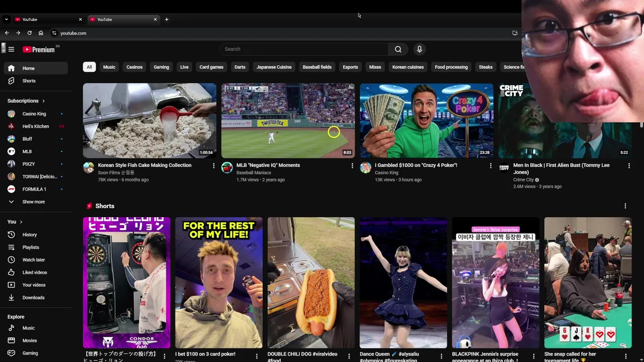Screen dimensions: 644x362
Task: Open Your videos
Action: pyautogui.click(x=35, y=285)
